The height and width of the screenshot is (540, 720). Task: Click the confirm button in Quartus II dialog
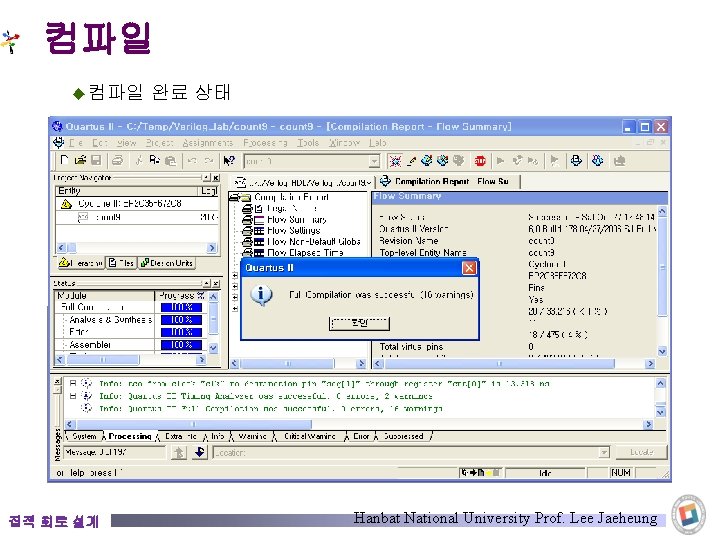click(x=359, y=323)
